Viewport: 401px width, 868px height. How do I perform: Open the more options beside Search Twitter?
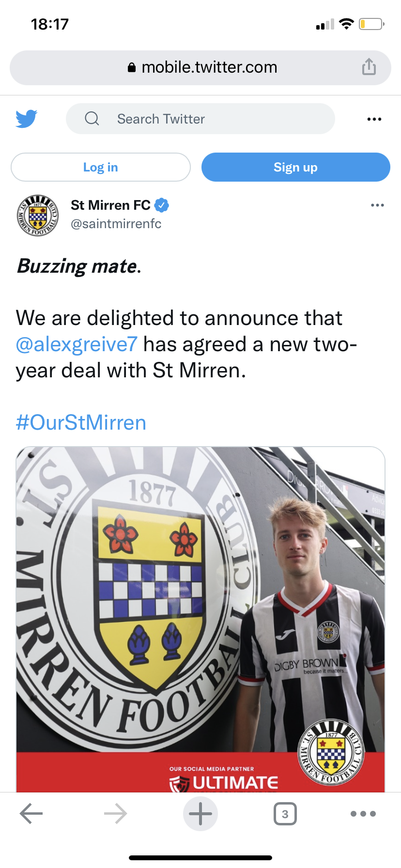pos(374,119)
